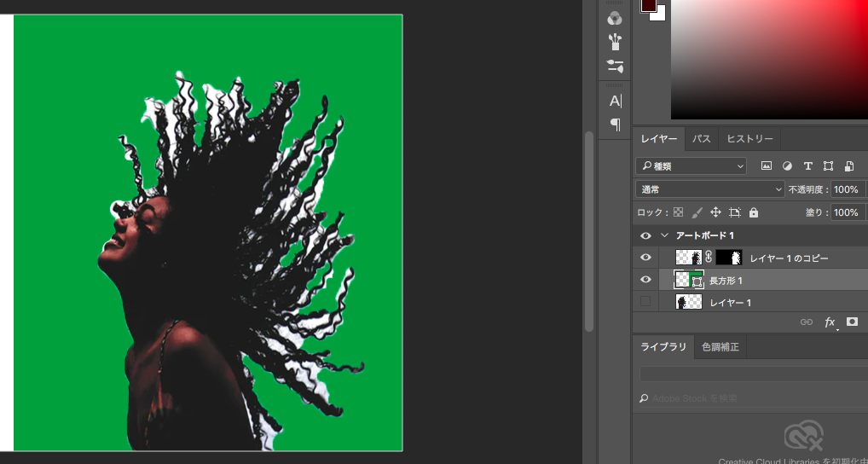The image size is (868, 464).
Task: Click the type layer filter icon
Action: pyautogui.click(x=807, y=166)
